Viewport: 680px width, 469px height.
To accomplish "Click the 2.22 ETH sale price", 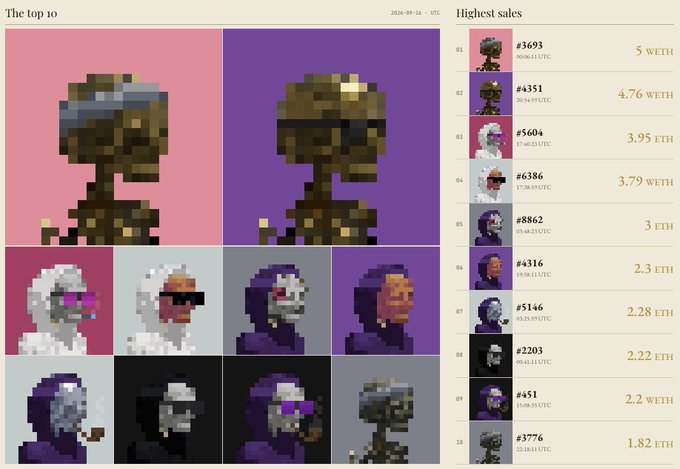I will point(650,356).
